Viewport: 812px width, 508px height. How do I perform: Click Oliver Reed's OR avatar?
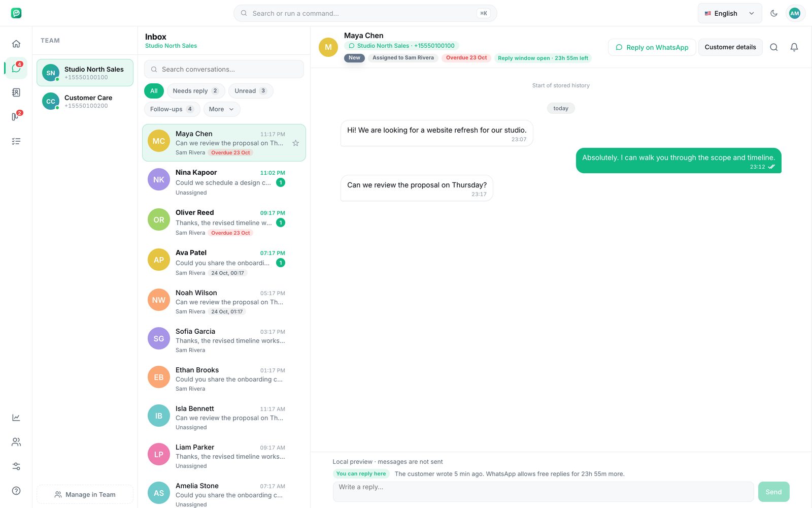[x=159, y=219]
